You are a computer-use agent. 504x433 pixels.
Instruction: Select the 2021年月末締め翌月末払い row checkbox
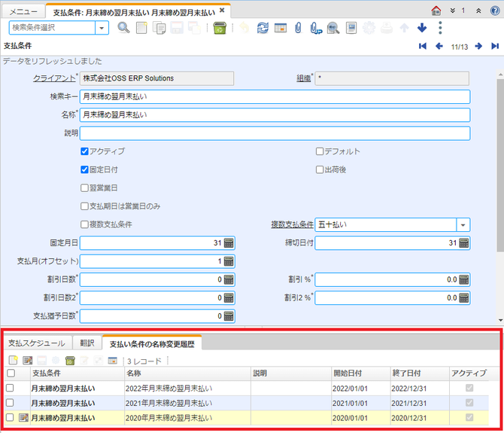coord(10,403)
